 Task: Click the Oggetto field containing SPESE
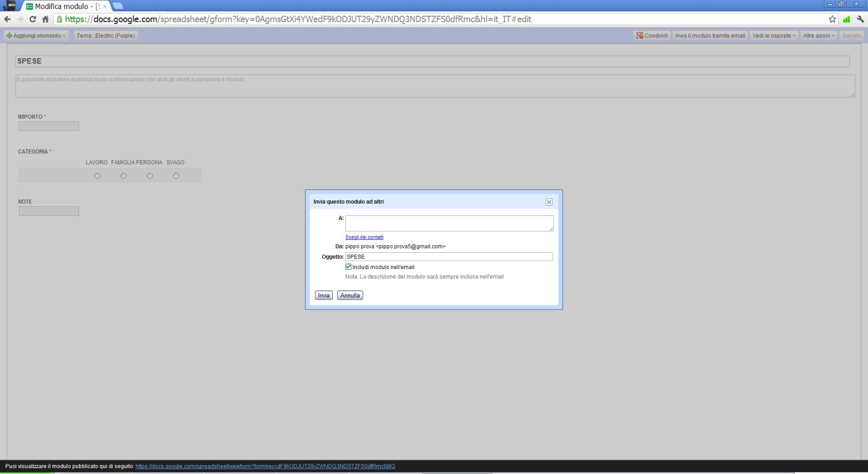point(449,257)
